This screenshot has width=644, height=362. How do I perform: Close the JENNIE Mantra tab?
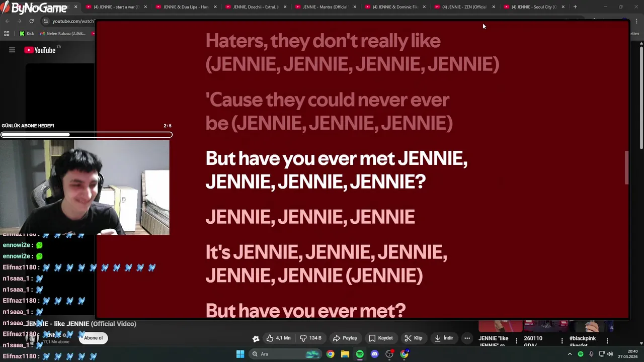click(355, 7)
